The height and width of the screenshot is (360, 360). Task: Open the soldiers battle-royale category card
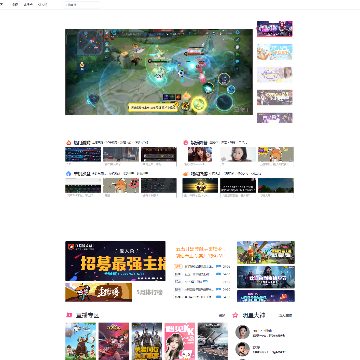(x=147, y=341)
